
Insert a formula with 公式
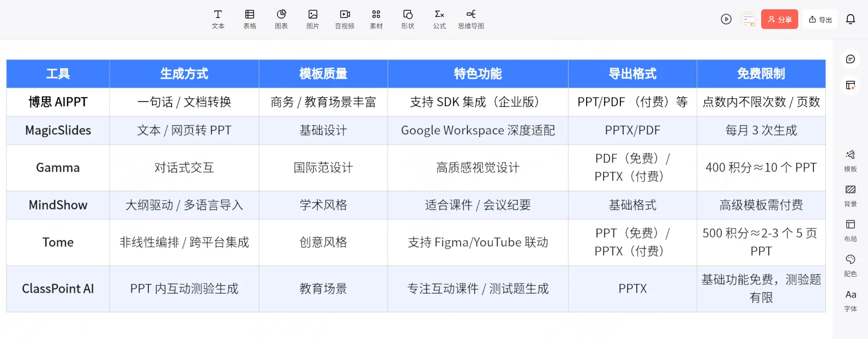point(439,19)
